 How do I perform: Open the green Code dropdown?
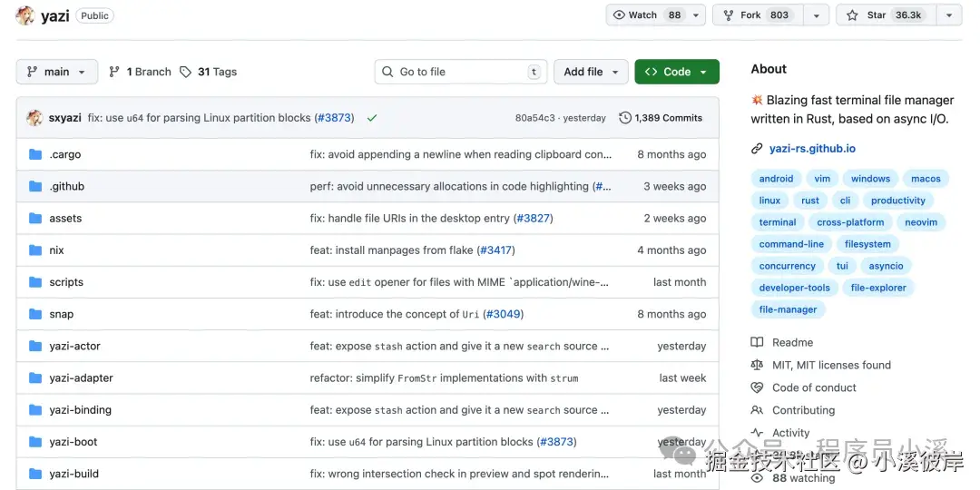point(677,72)
